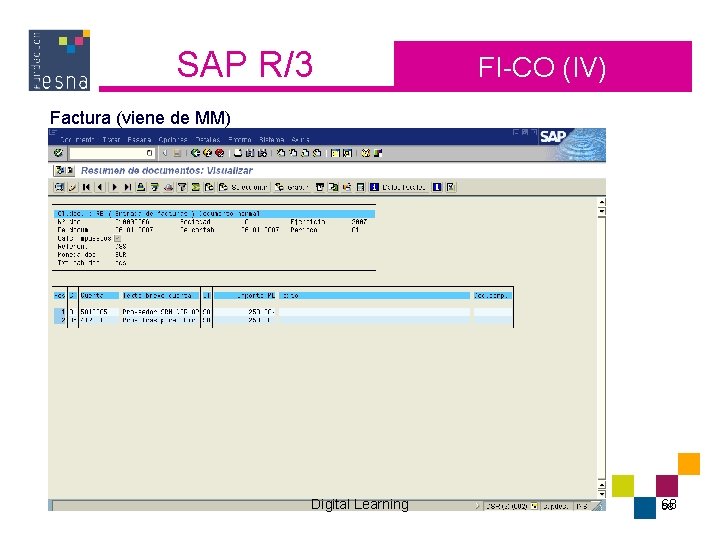Image resolution: width=720 pixels, height=540 pixels.
Task: Click the Find binoculars icon
Action: [x=250, y=153]
